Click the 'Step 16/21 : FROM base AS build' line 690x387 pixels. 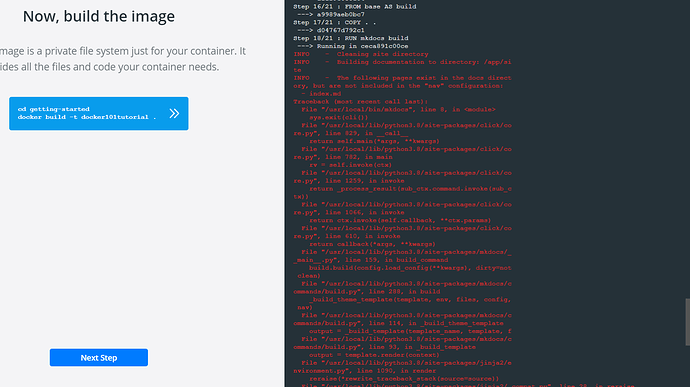click(x=355, y=7)
